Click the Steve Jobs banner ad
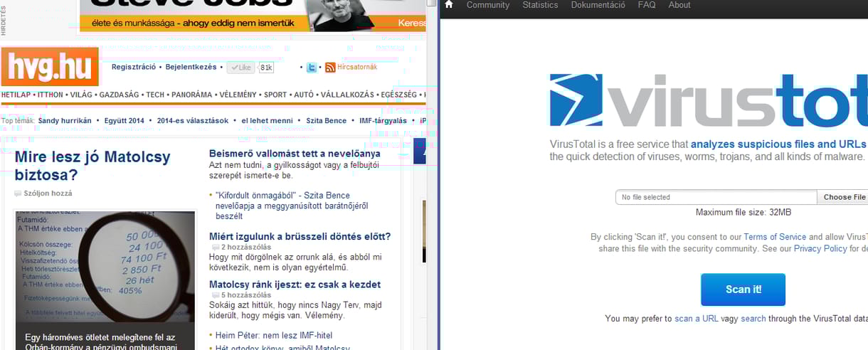 (253, 16)
